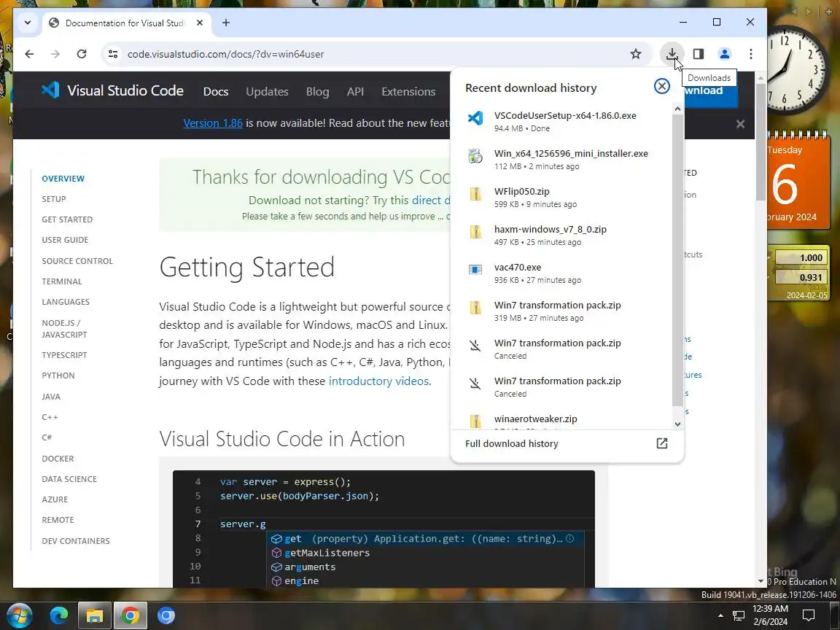
Task: Open the Chrome profile avatar icon
Action: (724, 54)
